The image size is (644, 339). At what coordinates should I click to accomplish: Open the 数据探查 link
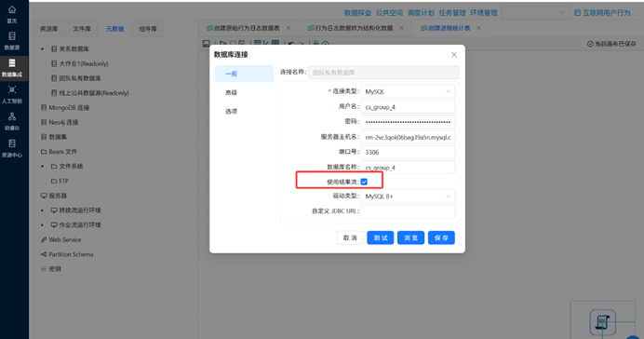357,13
